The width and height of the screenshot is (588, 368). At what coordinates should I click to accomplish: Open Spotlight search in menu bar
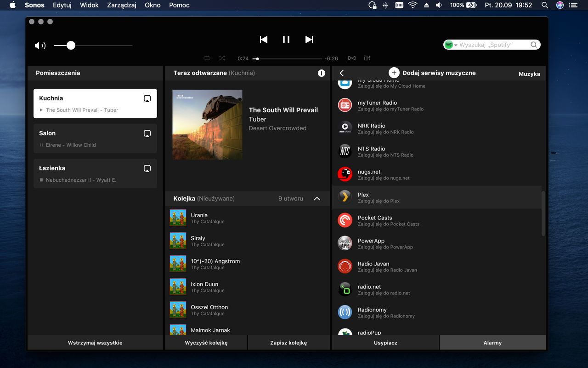tap(545, 5)
